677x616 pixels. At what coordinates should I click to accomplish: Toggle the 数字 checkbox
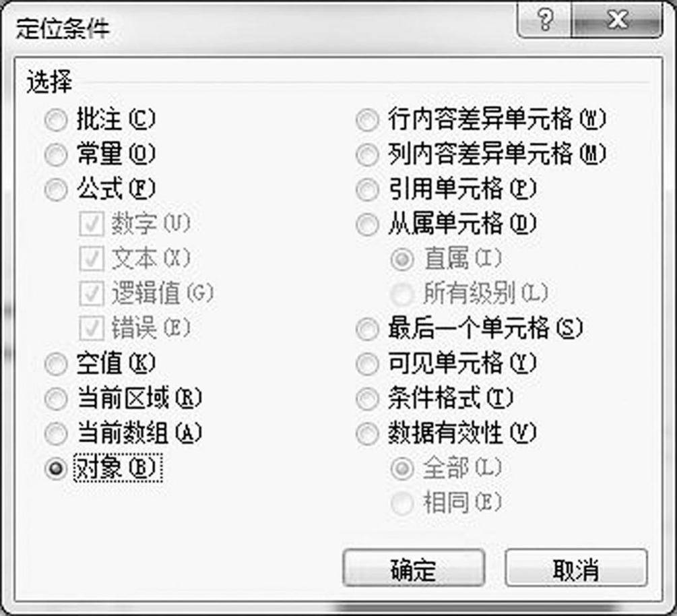90,224
